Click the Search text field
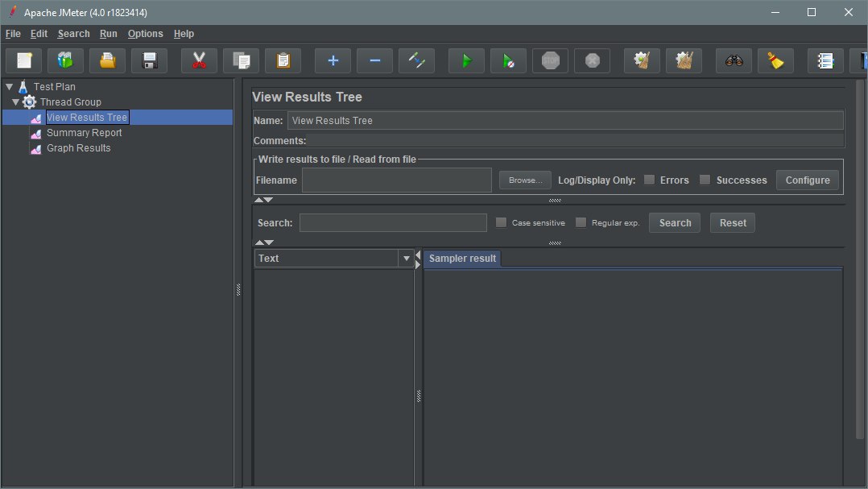868x489 pixels. tap(393, 222)
